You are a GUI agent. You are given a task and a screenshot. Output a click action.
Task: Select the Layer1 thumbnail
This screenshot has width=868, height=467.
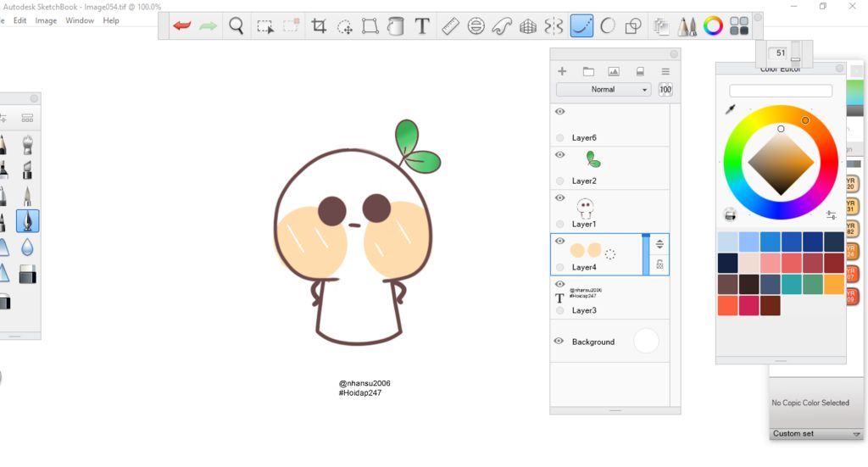point(585,206)
